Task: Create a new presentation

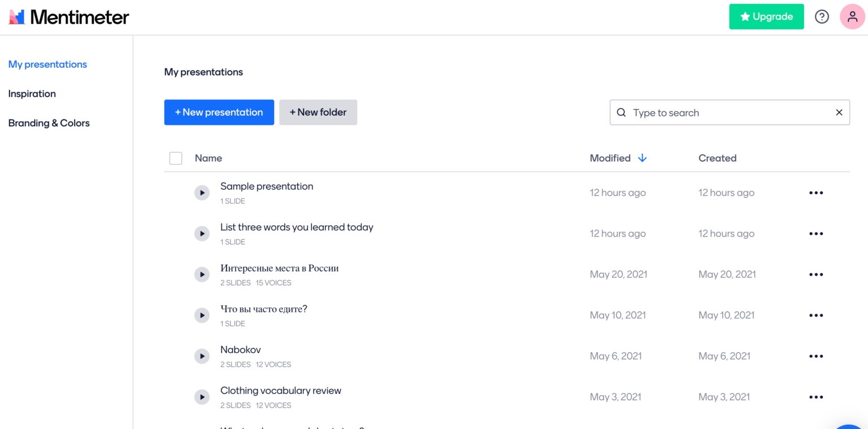Action: tap(219, 112)
